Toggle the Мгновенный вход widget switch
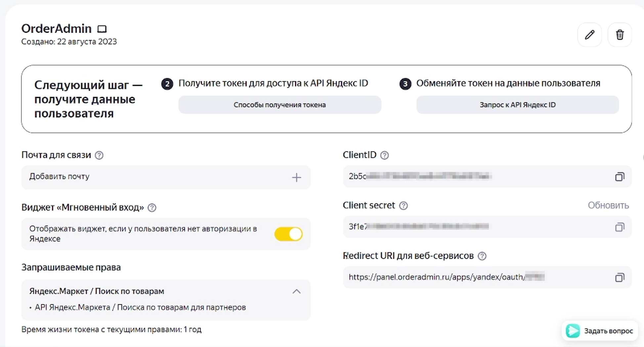644x347 pixels. (288, 234)
